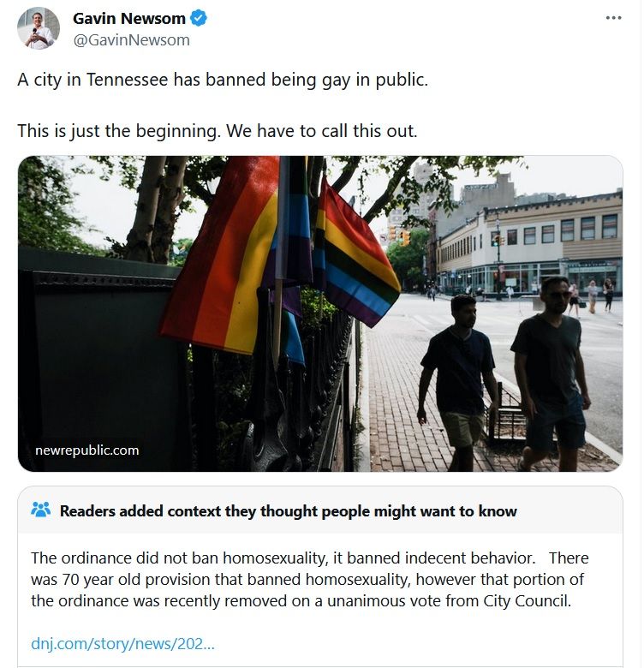Click the 'This is just the beginning' line
The width and height of the screenshot is (644, 668).
tap(218, 131)
